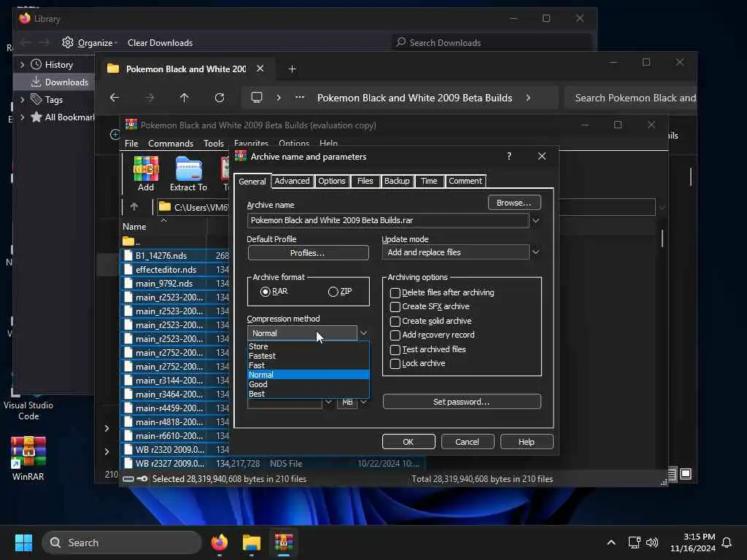
Task: Refresh the Explorer folder view
Action: pyautogui.click(x=219, y=98)
